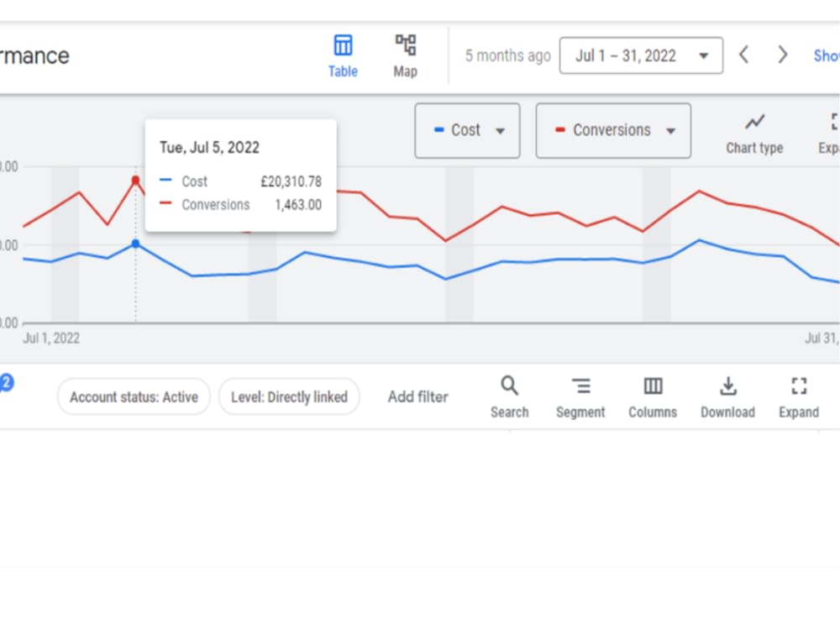Change the Chart type

(754, 134)
